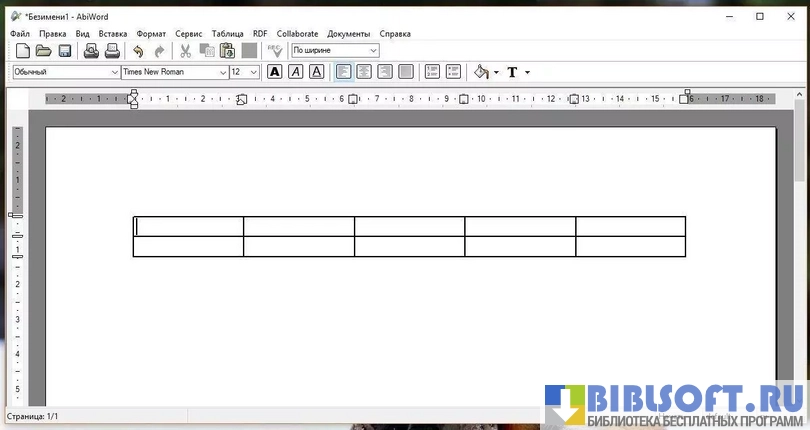The height and width of the screenshot is (430, 810).
Task: Click the numbered list icon
Action: 432,72
